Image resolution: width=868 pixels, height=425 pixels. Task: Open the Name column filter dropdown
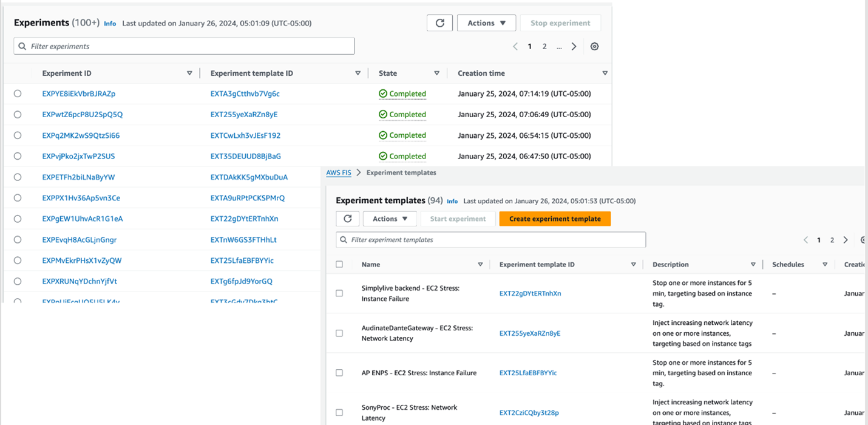coord(480,264)
